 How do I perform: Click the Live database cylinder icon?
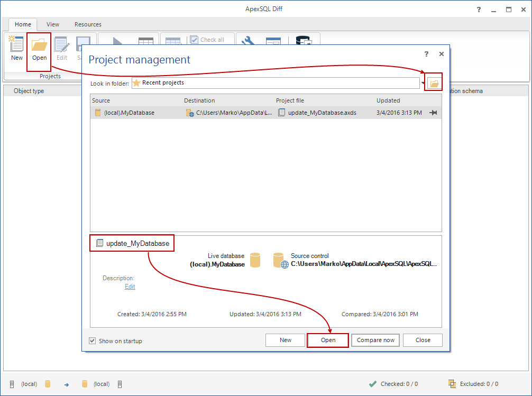(255, 260)
